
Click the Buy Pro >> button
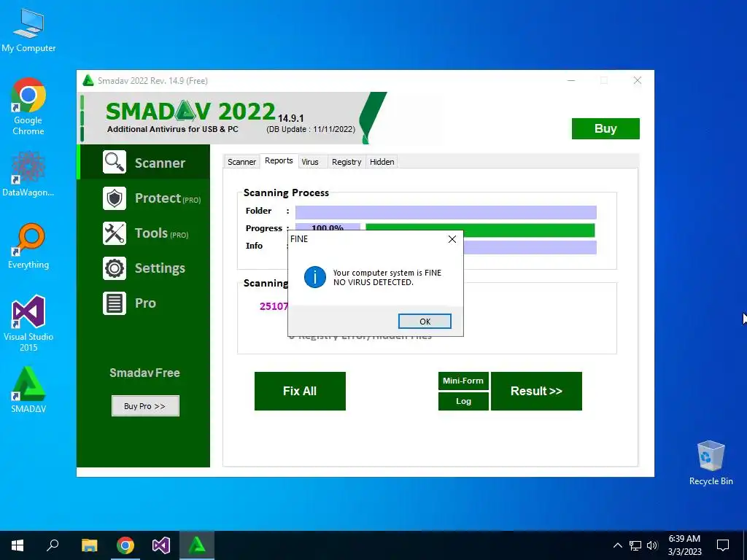coord(145,405)
